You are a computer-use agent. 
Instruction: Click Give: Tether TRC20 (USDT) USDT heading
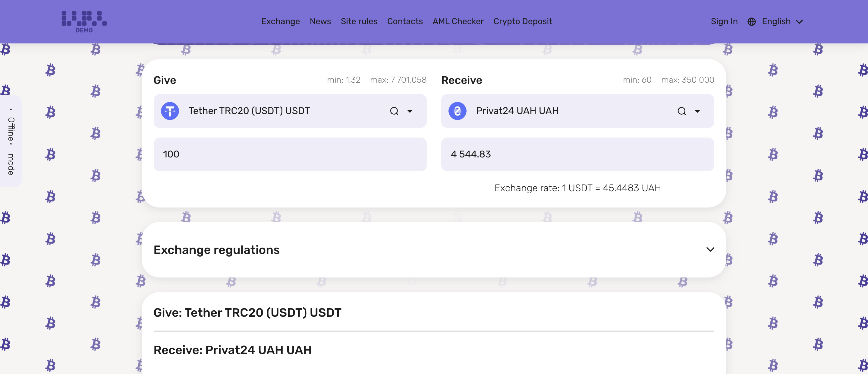247,313
